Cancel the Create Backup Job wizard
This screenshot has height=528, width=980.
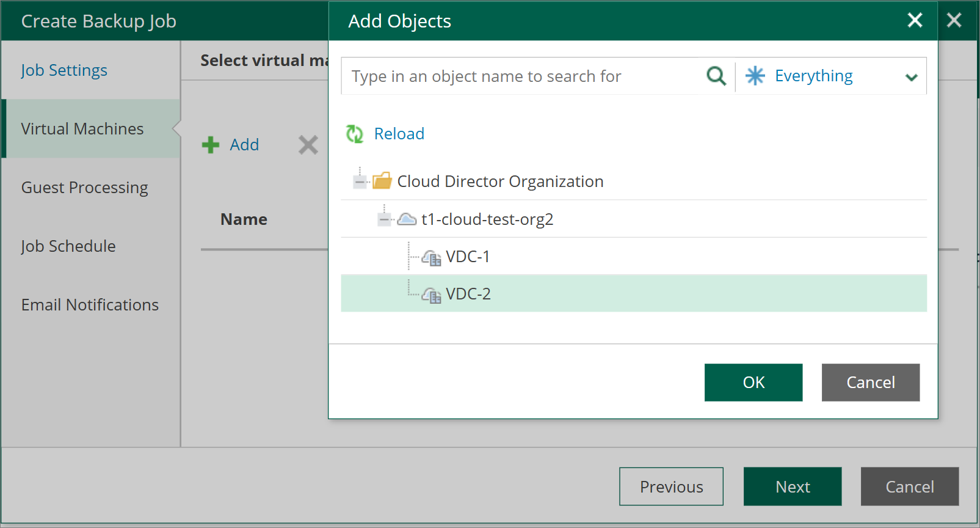(x=910, y=486)
